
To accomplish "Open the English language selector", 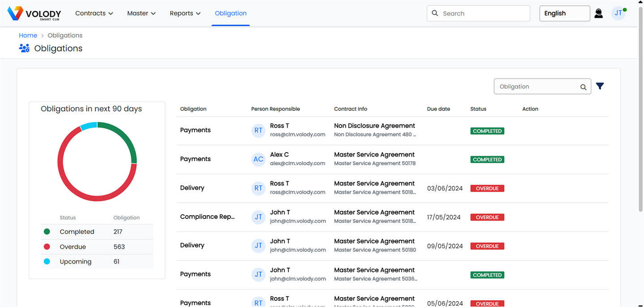I will 564,13.
